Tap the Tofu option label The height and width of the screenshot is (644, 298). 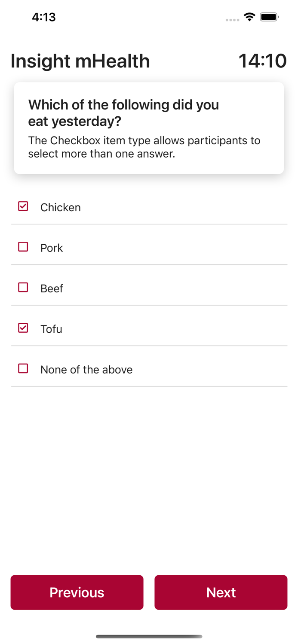51,329
